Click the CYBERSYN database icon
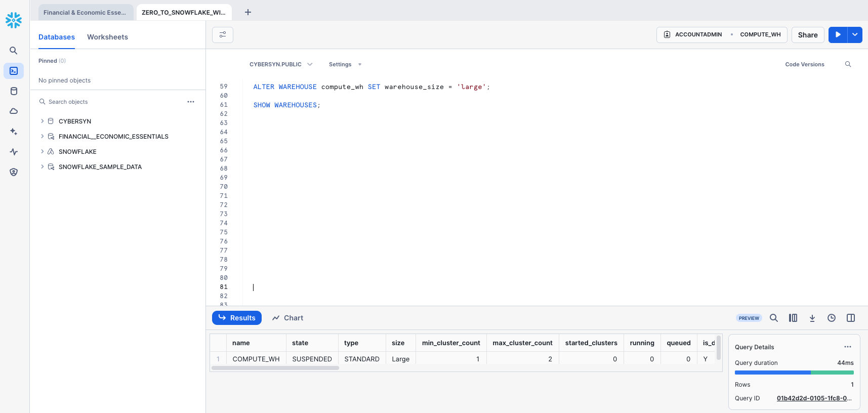 [51, 121]
